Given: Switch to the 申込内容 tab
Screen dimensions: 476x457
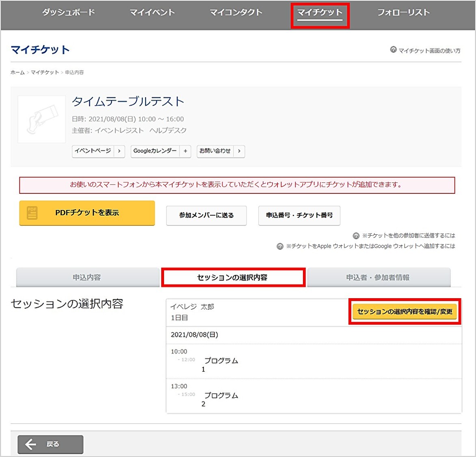Looking at the screenshot, I should tap(87, 277).
